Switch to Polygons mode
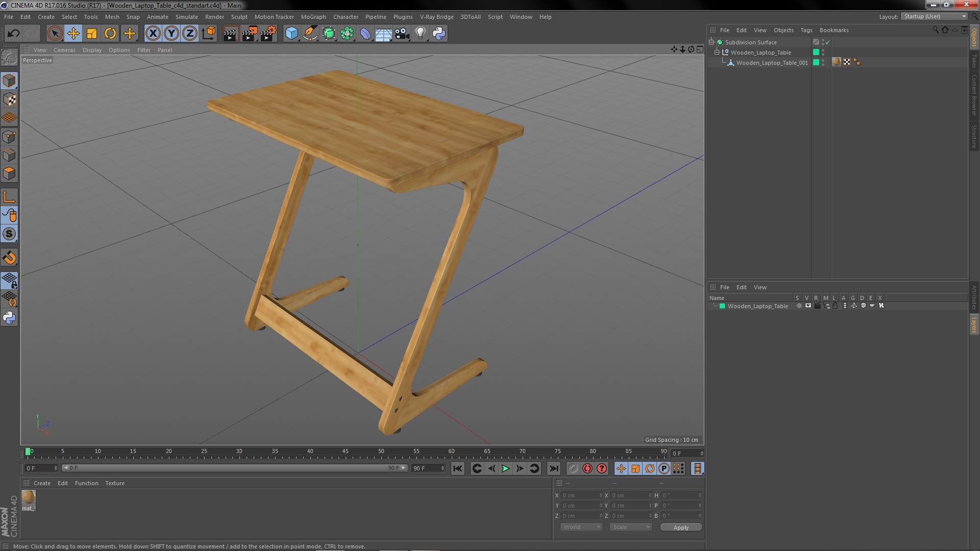This screenshot has width=980, height=551. [x=9, y=173]
